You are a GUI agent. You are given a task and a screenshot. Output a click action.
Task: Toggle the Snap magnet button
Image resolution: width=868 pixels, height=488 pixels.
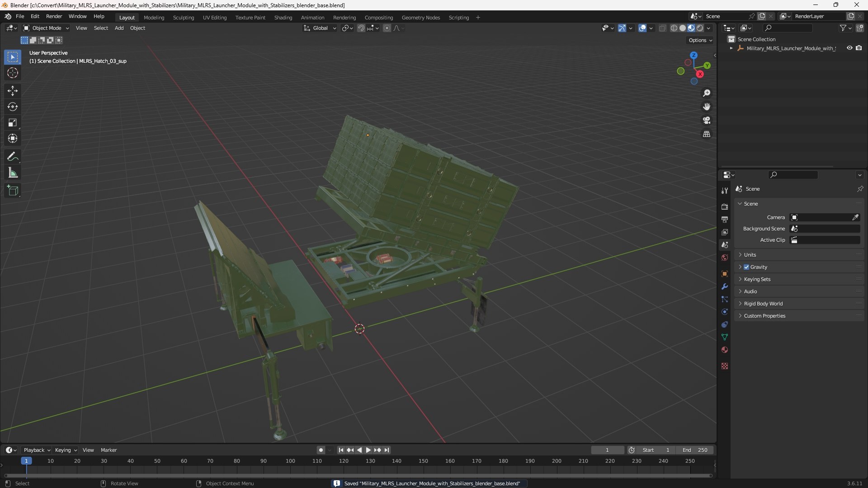(361, 28)
